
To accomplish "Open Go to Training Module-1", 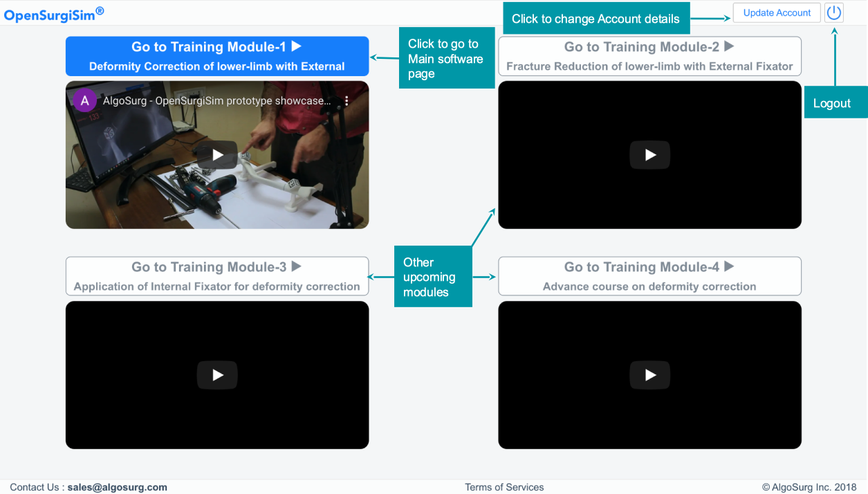I will [217, 56].
